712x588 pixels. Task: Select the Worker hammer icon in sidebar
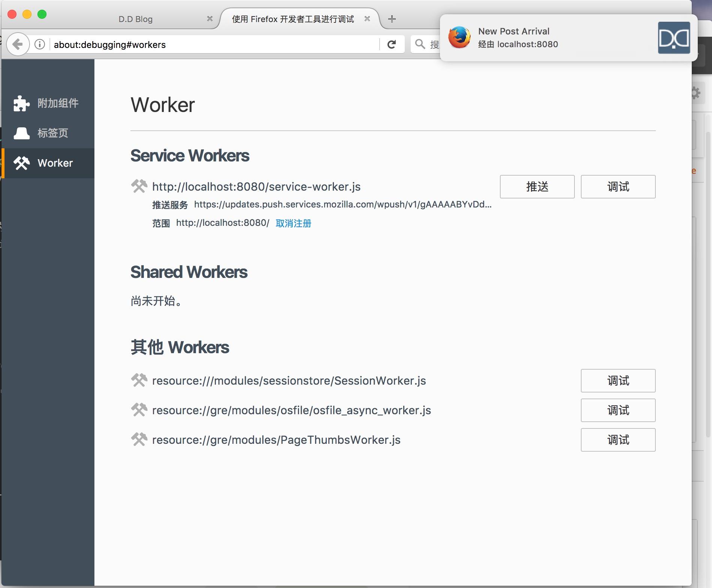tap(21, 163)
